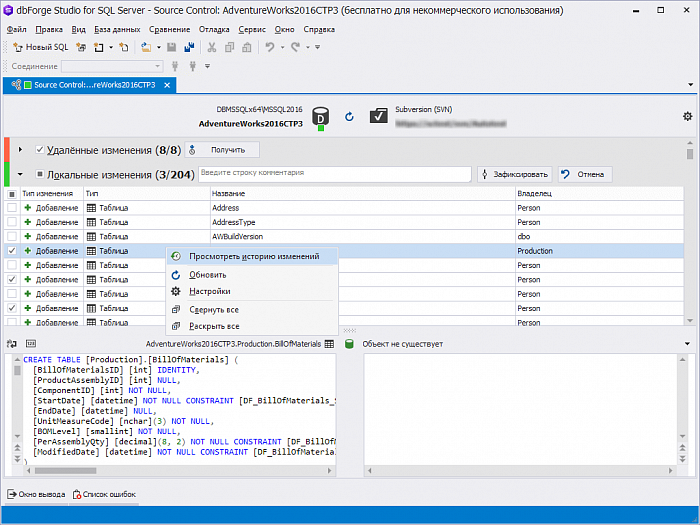Choose Свернуть все from context menu

click(x=252, y=310)
